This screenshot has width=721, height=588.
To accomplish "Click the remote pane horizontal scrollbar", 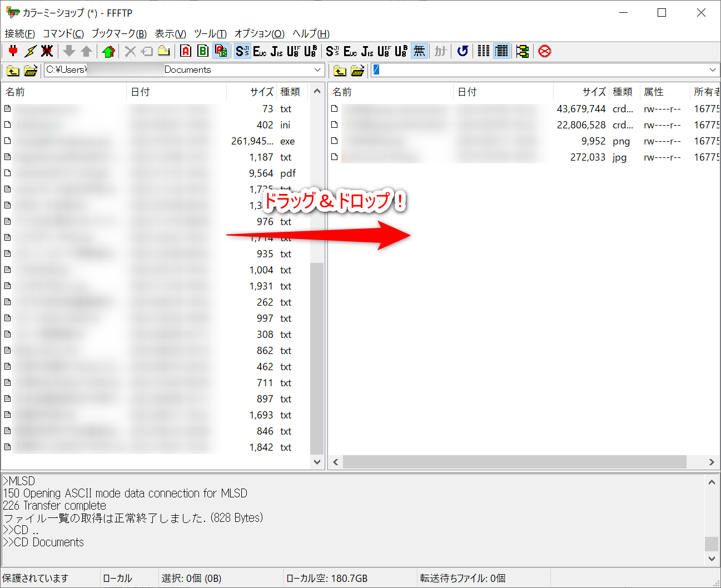I will (x=514, y=462).
